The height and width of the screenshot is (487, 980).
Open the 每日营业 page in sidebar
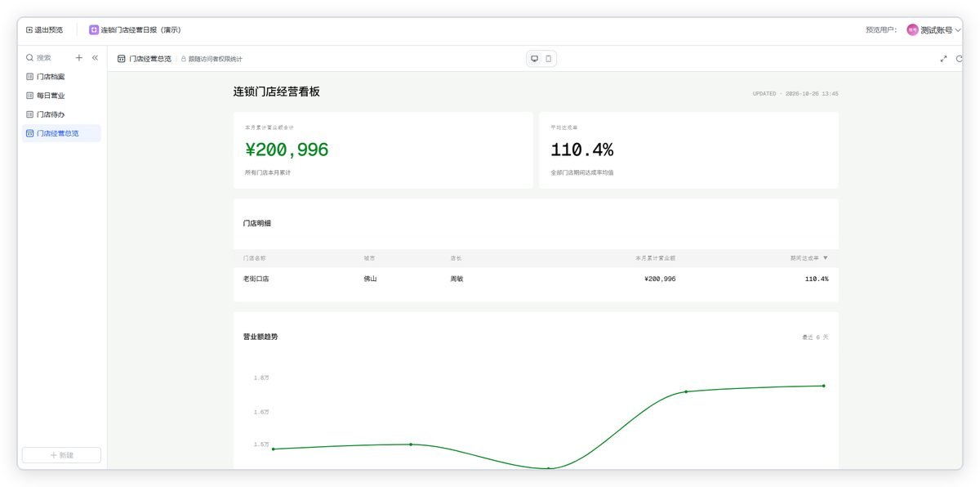click(x=62, y=96)
